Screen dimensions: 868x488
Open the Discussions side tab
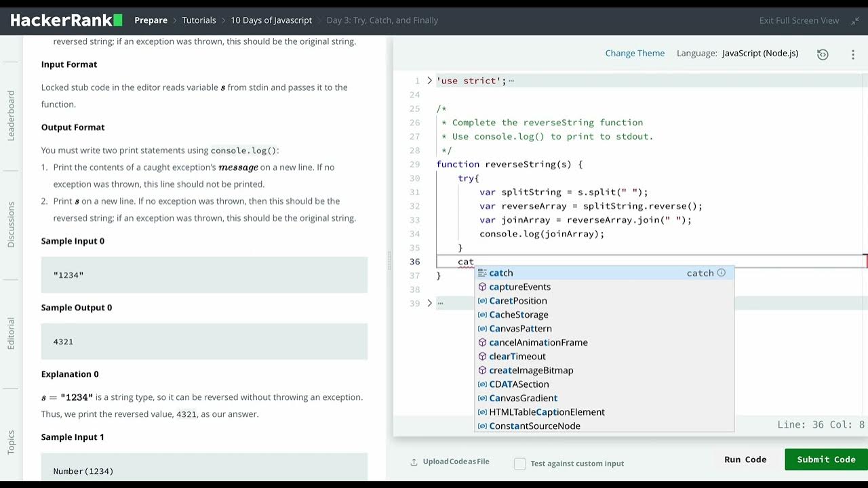pyautogui.click(x=12, y=224)
